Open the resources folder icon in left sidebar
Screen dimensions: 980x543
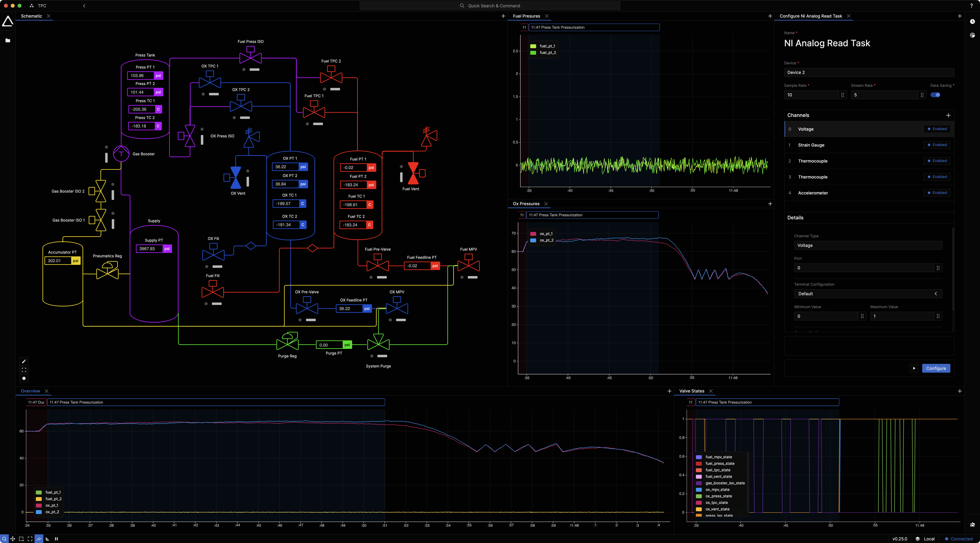8,40
